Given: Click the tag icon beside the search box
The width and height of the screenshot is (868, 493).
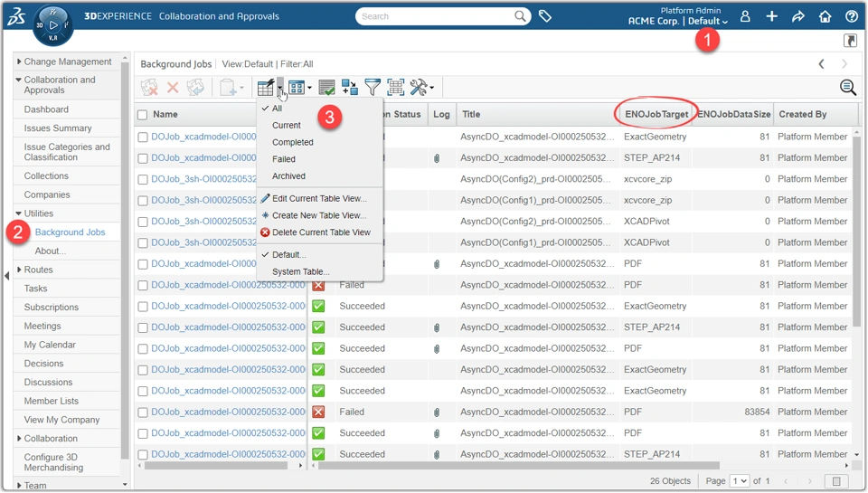Looking at the screenshot, I should click(x=545, y=16).
